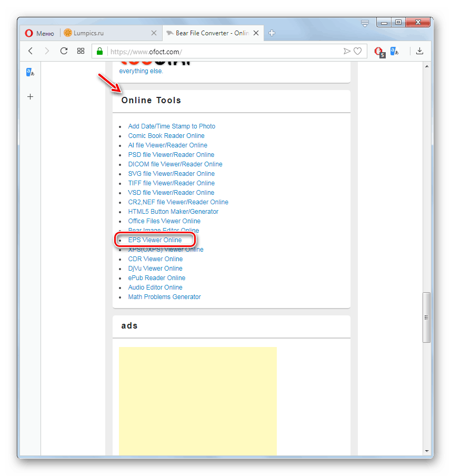This screenshot has width=451, height=476.
Task: Open Math Problems Generator link
Action: [164, 297]
